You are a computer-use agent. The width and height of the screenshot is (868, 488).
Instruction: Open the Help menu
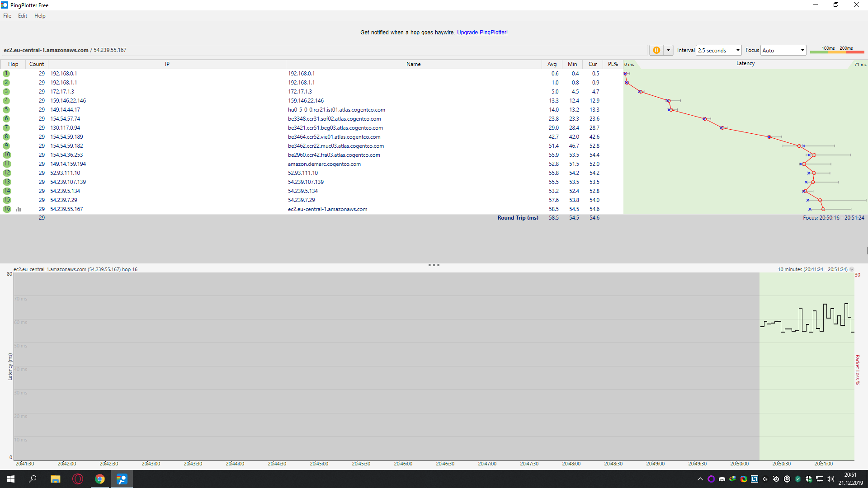point(40,16)
